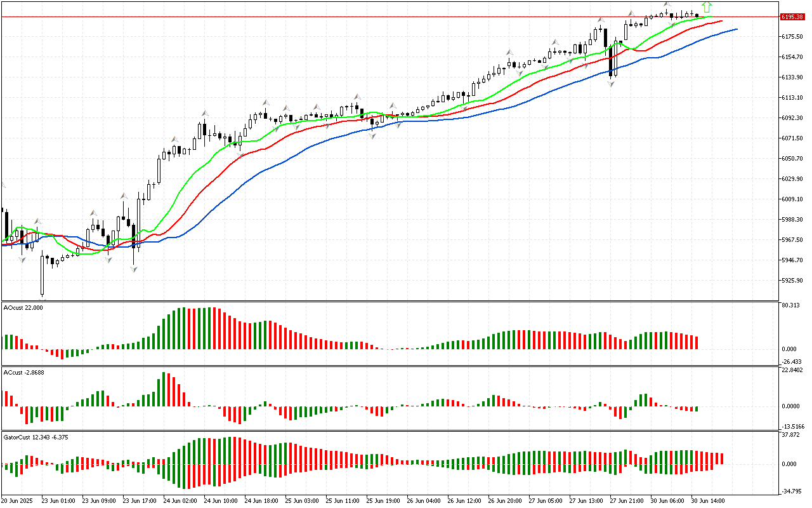The image size is (812, 508).
Task: Click the 5925.90 price axis label
Action: 793,280
